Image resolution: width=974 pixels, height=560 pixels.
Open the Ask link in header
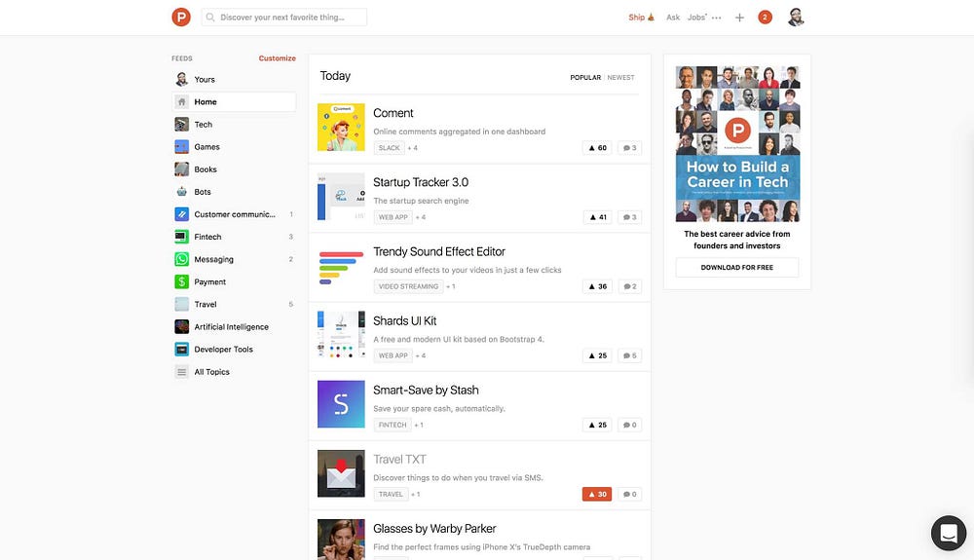(x=673, y=18)
